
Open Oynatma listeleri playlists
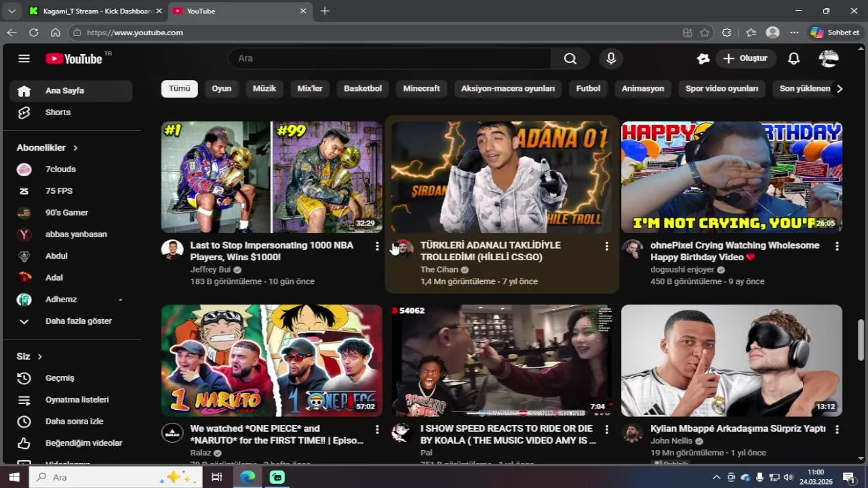[x=71, y=399]
